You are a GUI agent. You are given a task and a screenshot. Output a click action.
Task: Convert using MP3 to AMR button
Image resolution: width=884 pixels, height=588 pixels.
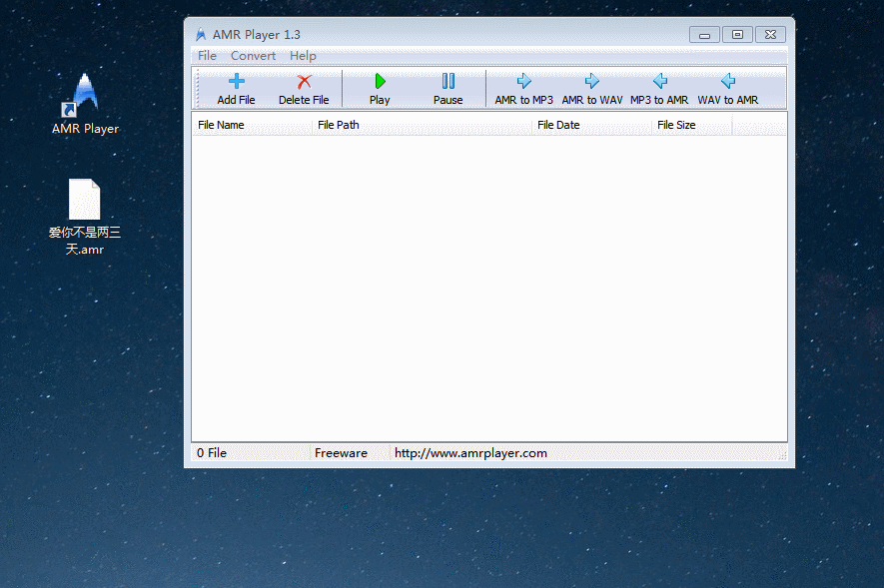click(659, 89)
